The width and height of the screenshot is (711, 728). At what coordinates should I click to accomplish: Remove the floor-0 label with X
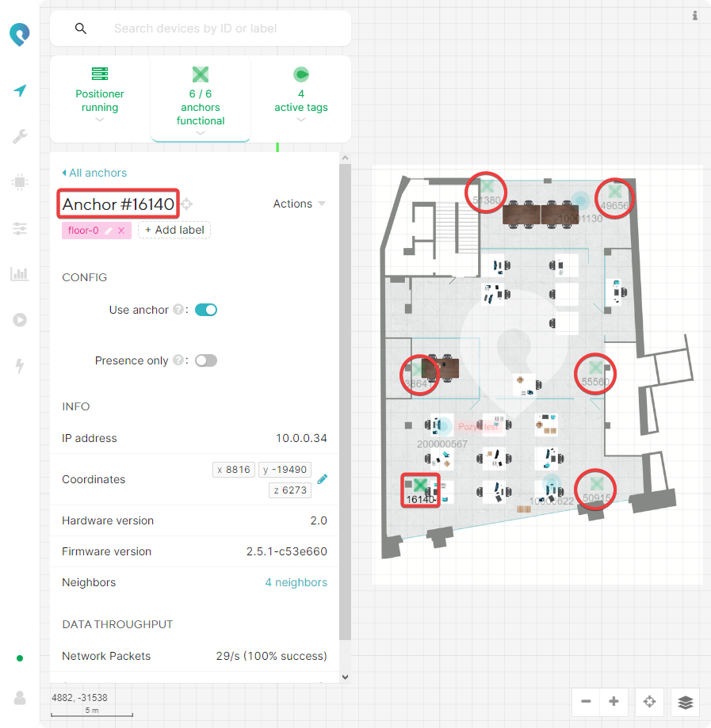pyautogui.click(x=121, y=231)
